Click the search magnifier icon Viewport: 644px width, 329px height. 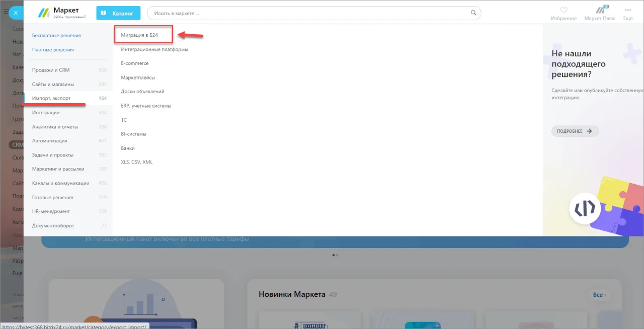pos(473,13)
